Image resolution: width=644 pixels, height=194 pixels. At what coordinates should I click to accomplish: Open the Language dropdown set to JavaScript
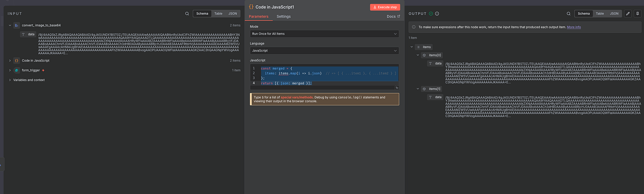tap(324, 51)
